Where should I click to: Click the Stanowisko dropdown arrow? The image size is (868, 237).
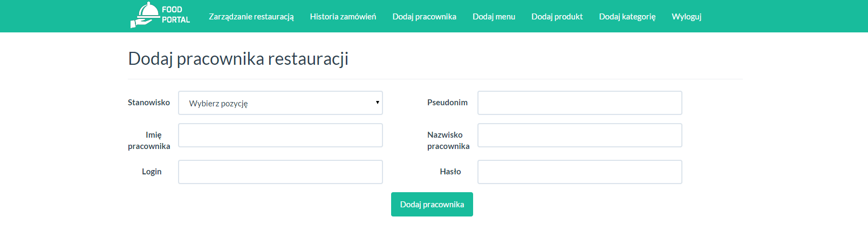378,103
